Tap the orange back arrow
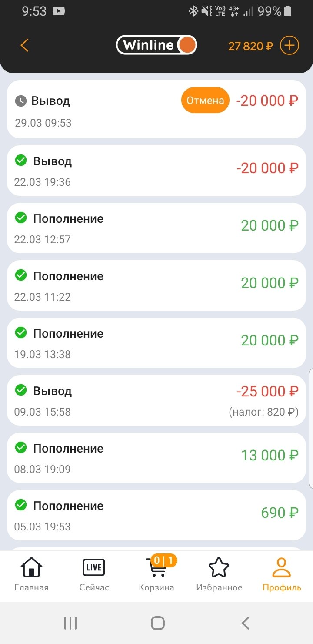The image size is (313, 644). pos(24,45)
